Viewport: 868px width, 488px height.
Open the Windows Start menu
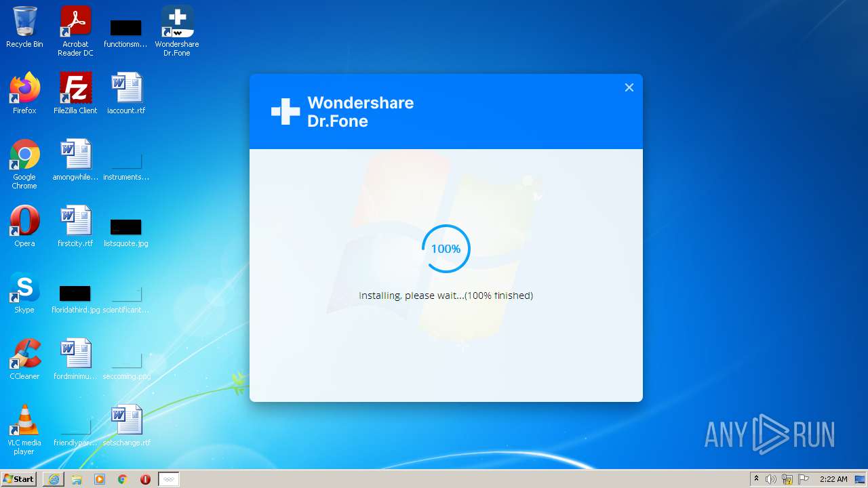pos(18,479)
